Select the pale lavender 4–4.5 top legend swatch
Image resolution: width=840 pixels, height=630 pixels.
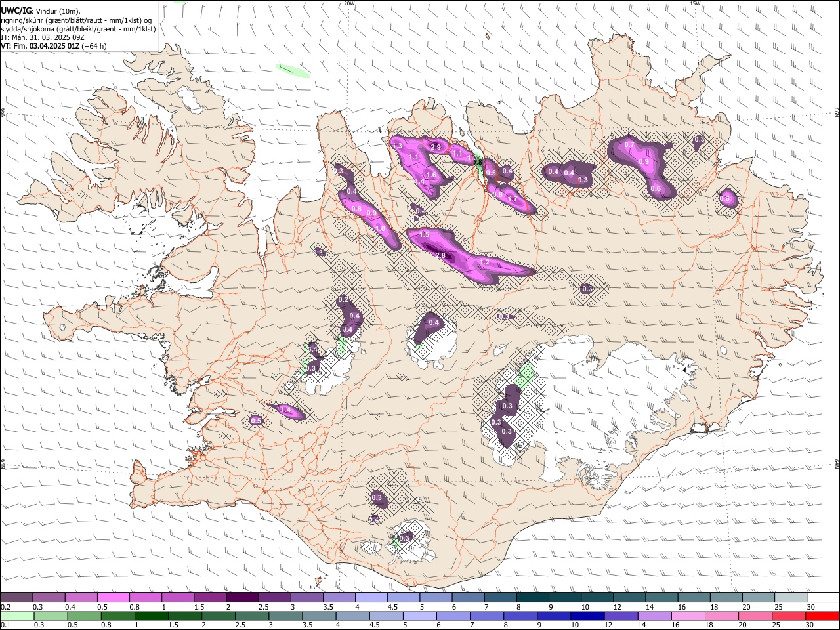point(371,598)
